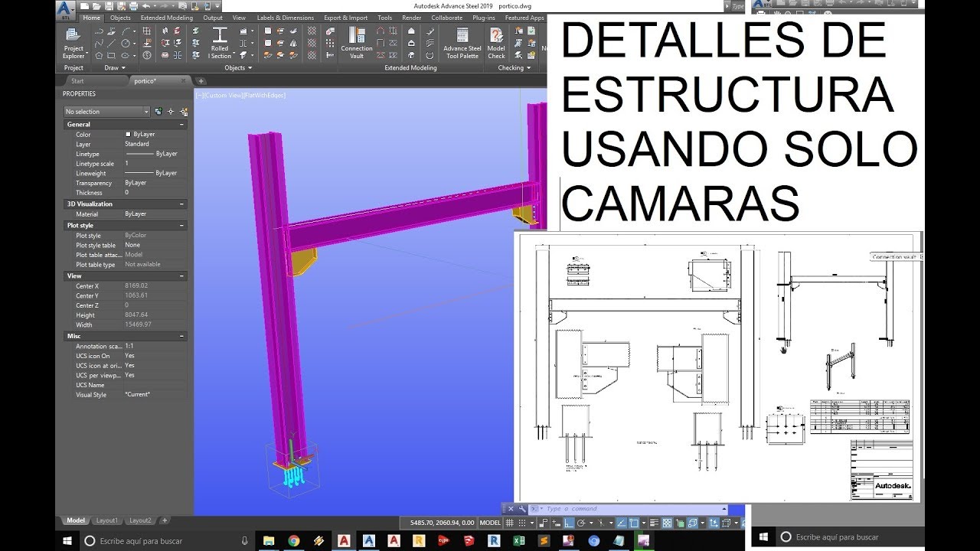The width and height of the screenshot is (980, 551).
Task: Click the command line customize wrench icon
Action: [x=521, y=509]
